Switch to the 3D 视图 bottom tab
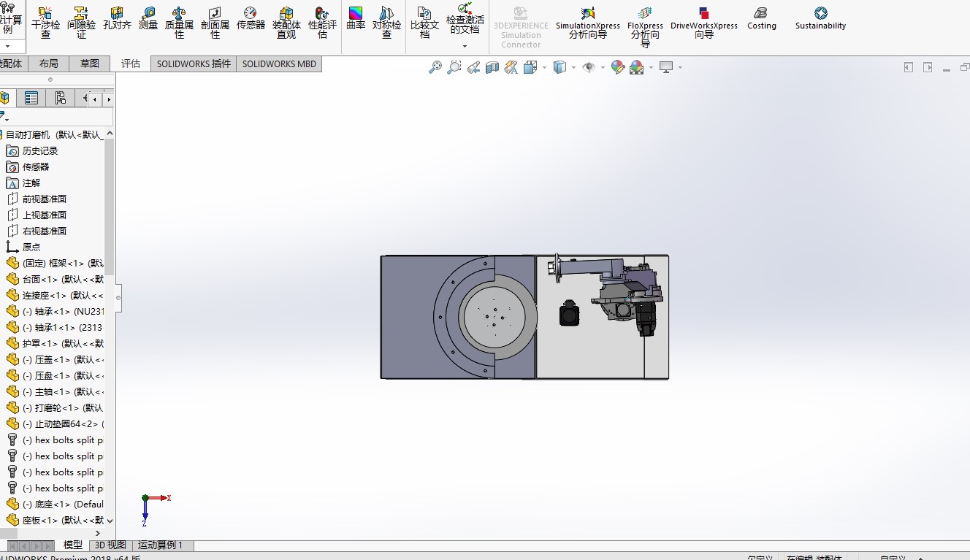This screenshot has width=970, height=560. coord(110,545)
